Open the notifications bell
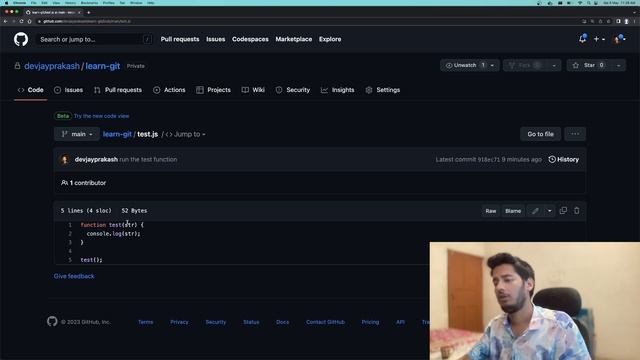 [x=582, y=39]
